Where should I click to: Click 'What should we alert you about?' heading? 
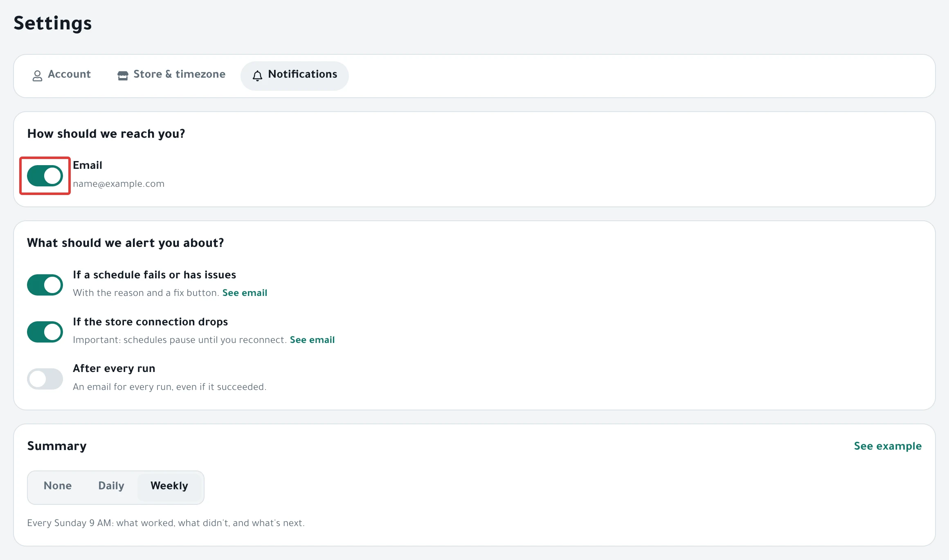pos(126,243)
